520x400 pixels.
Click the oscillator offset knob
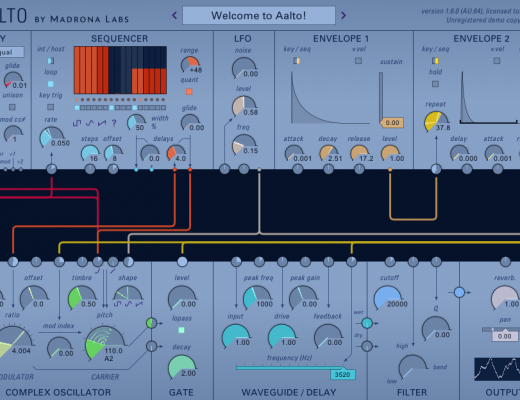pos(34,298)
